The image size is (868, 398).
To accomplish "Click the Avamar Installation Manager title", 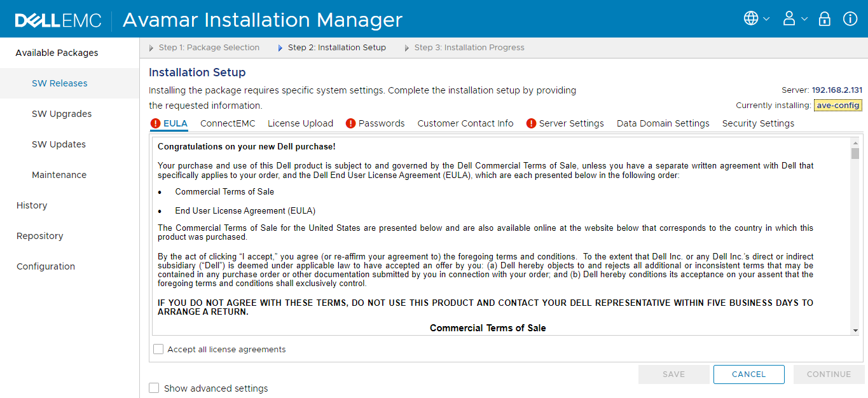I will (263, 20).
